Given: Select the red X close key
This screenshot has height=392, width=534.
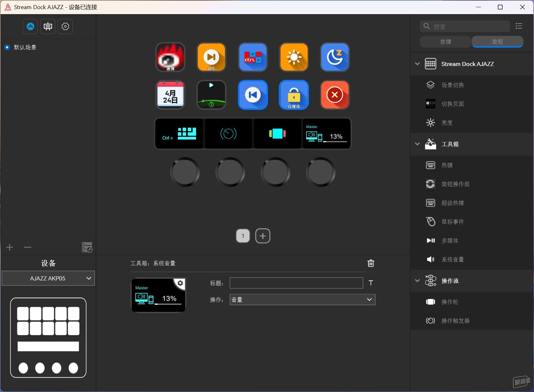Looking at the screenshot, I should click(335, 95).
